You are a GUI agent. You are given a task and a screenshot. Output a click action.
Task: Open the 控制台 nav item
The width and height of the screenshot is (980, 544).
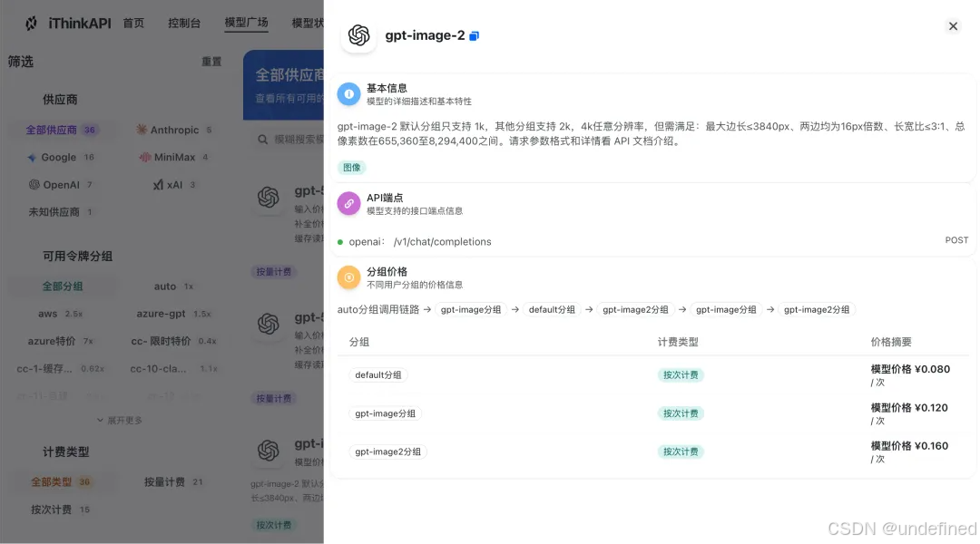coord(184,23)
